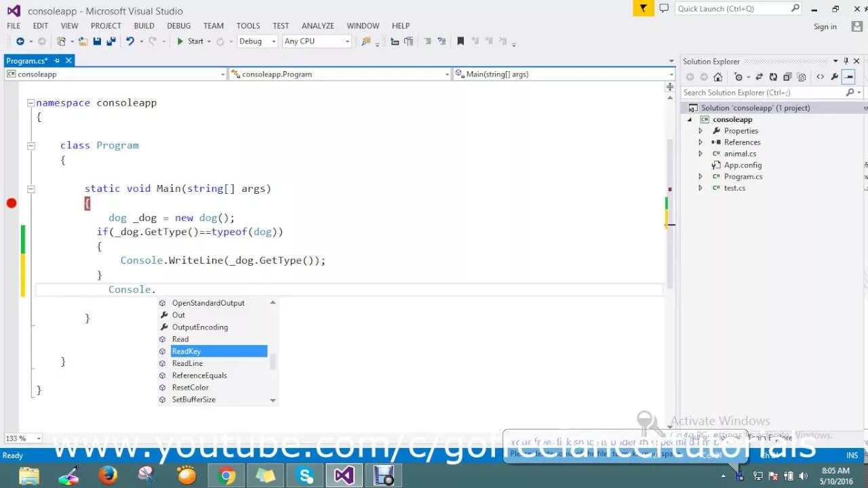The image size is (868, 488).
Task: Click the Save All toolbar icon
Action: [x=110, y=41]
